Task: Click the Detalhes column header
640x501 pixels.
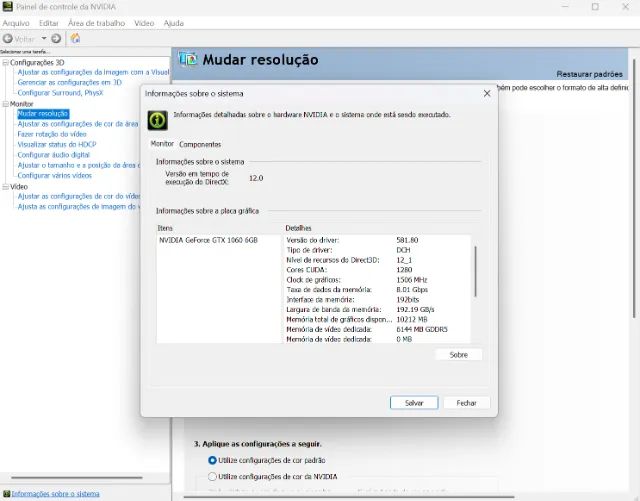Action: coord(298,228)
